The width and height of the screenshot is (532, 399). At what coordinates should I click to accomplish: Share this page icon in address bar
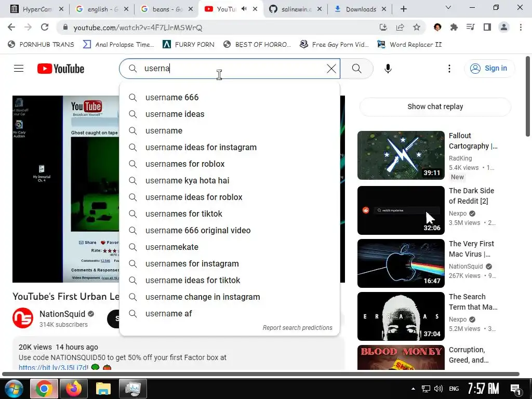pyautogui.click(x=400, y=27)
